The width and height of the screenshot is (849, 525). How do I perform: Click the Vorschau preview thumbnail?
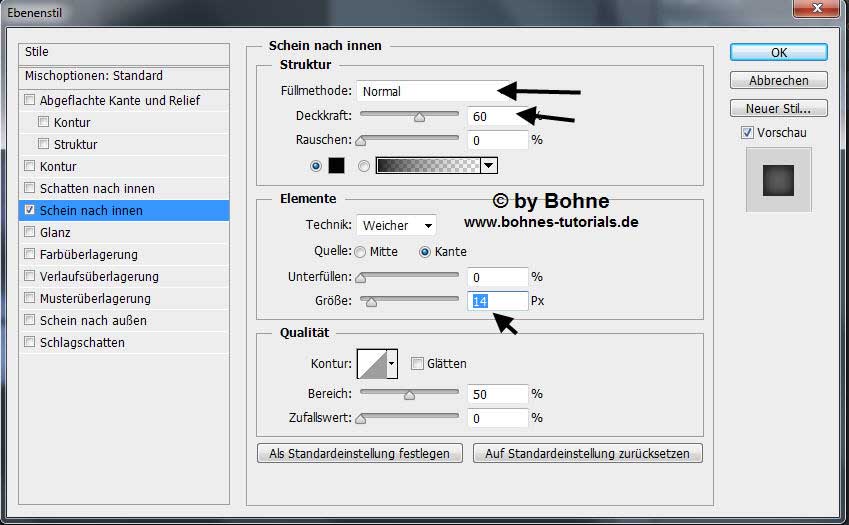click(779, 180)
